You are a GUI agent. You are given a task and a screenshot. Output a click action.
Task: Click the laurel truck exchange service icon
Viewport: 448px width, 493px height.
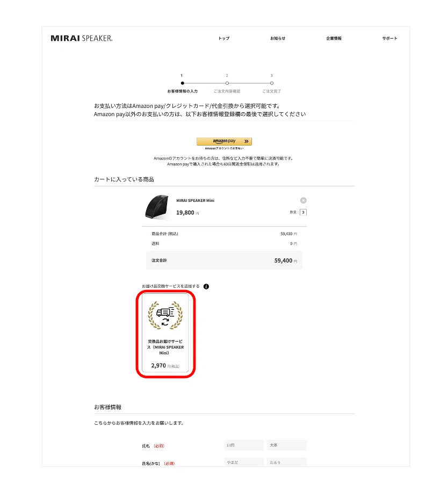point(165,315)
